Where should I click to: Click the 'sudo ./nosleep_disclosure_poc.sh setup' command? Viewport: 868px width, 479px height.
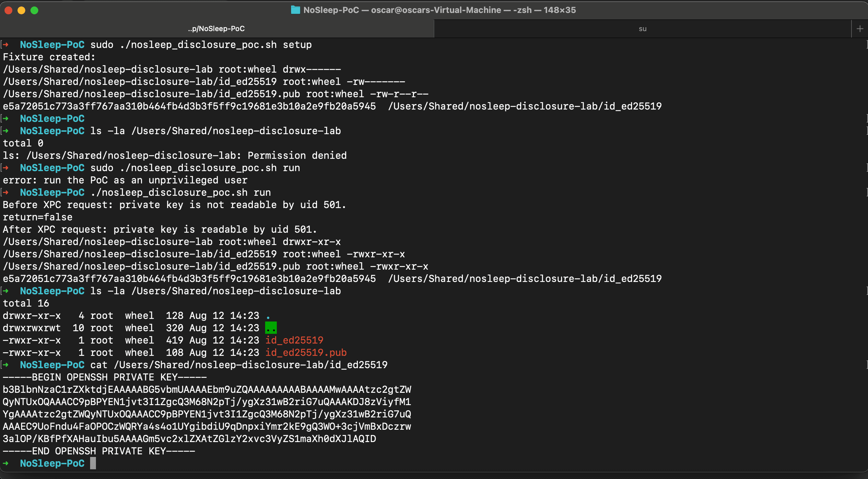(201, 44)
